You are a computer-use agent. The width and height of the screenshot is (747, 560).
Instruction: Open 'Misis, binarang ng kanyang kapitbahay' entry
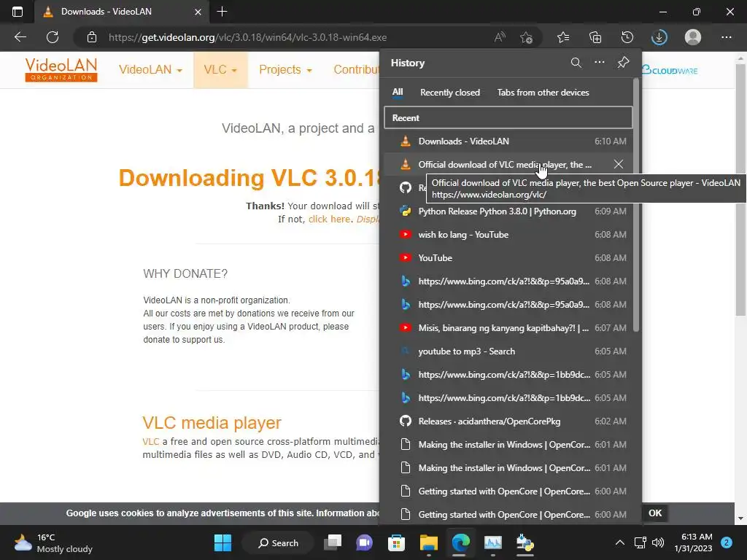tap(508, 327)
